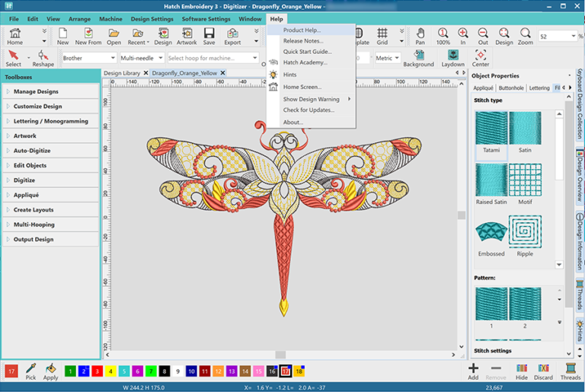Click the Save toolbar button

coord(209,35)
